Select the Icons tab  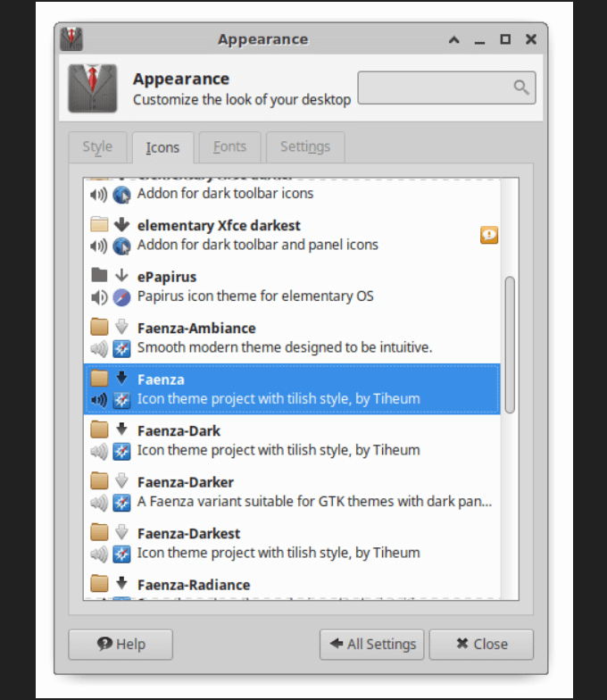162,147
